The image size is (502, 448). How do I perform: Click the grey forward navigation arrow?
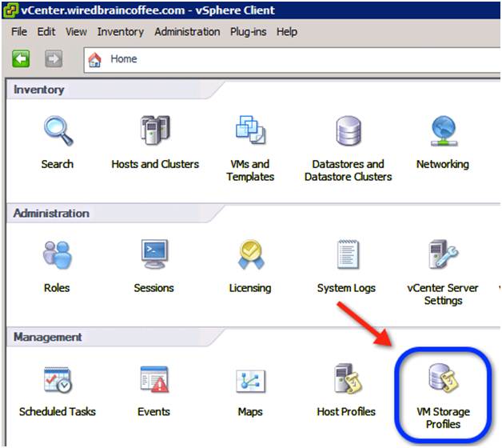pyautogui.click(x=54, y=58)
